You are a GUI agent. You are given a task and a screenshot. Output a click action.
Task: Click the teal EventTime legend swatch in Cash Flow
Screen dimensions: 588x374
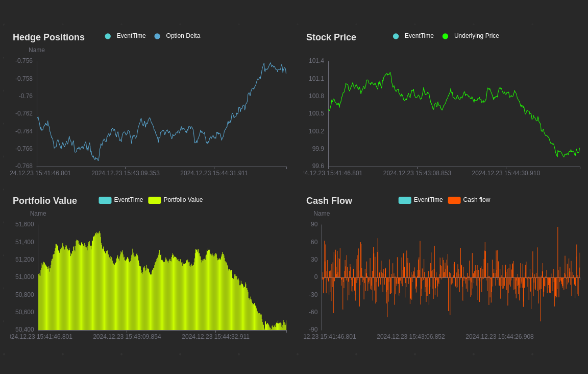click(x=405, y=200)
